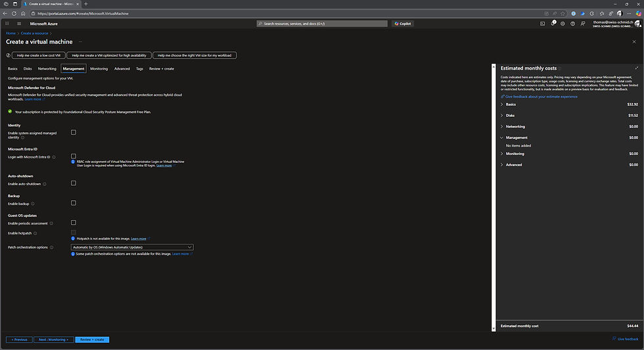
Task: Open Home breadcrumb link
Action: coord(11,33)
